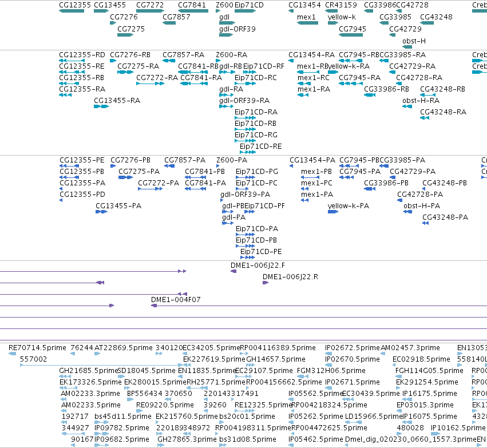Image resolution: width=487 pixels, height=448 pixels.
Task: Select EST LD15966.5prime
Action: click(374, 417)
